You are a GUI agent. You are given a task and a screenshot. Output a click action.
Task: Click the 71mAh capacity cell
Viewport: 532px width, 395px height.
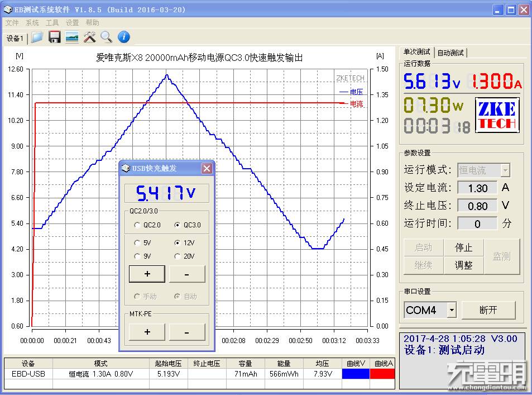[x=245, y=374]
